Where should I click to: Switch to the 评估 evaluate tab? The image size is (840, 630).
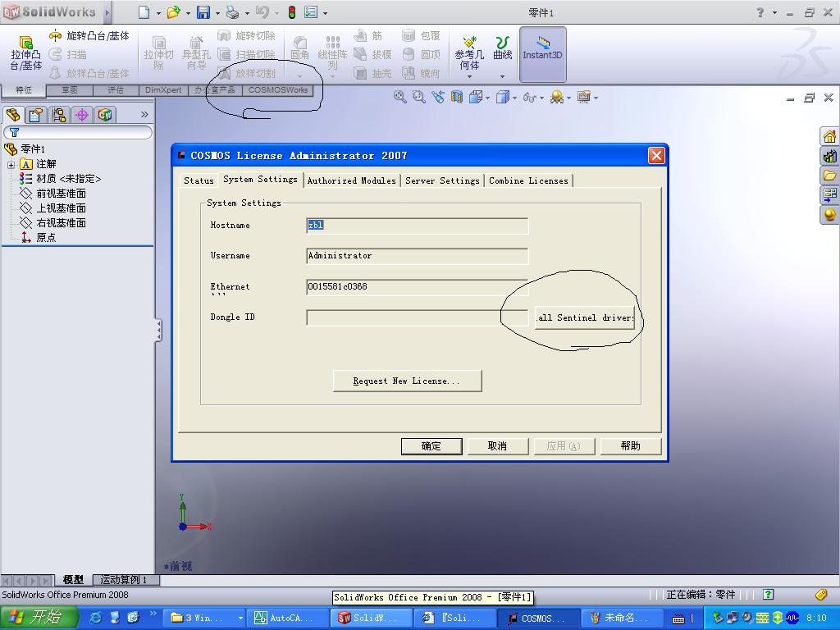pos(116,90)
